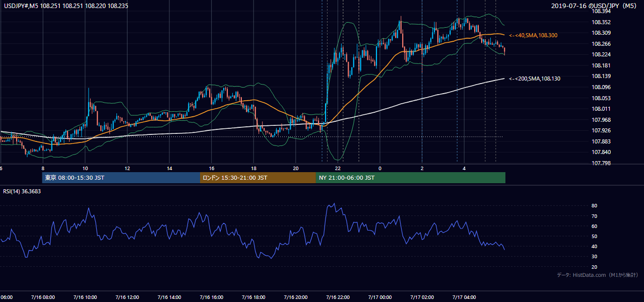Click the 7/16 14:00 date axis label

(169, 297)
